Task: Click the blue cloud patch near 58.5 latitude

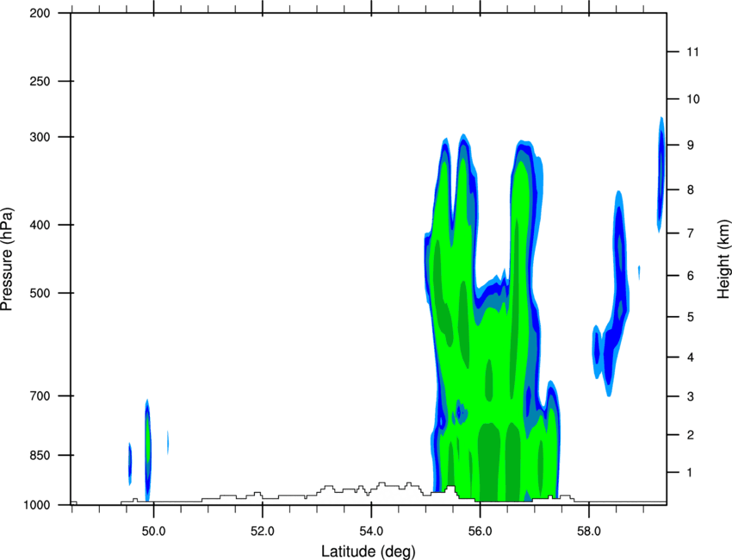Action: click(x=615, y=295)
